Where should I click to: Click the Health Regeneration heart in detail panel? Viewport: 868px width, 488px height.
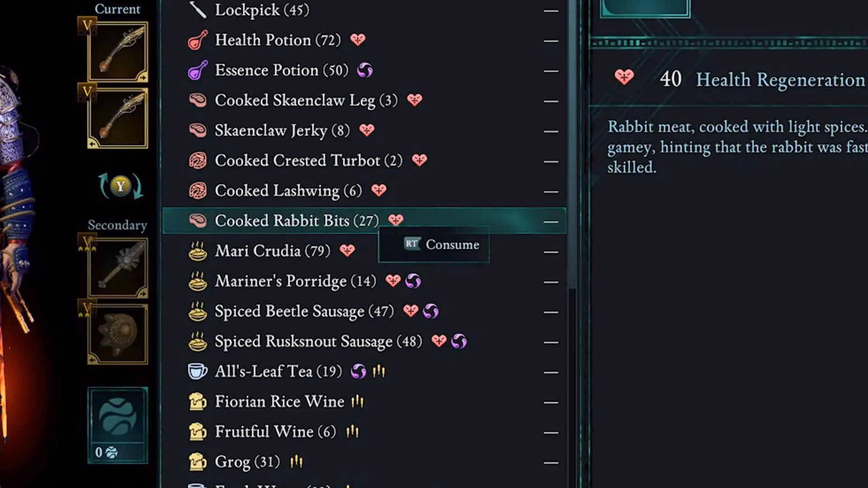coord(623,77)
